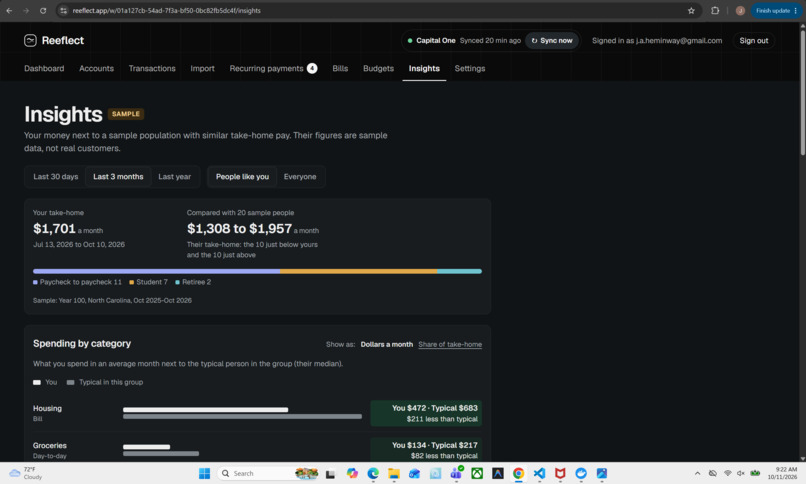Click the site info icon in address bar

[63, 10]
